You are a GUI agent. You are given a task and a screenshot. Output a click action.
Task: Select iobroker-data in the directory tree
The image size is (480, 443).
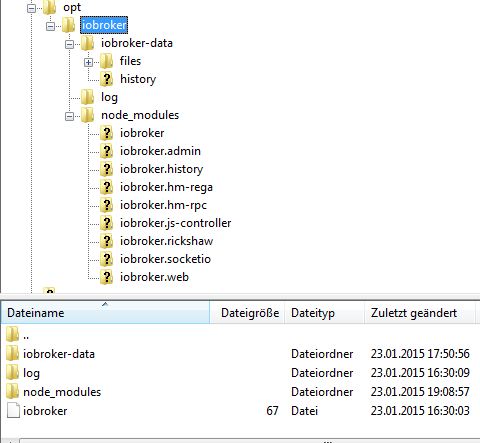[x=137, y=43]
